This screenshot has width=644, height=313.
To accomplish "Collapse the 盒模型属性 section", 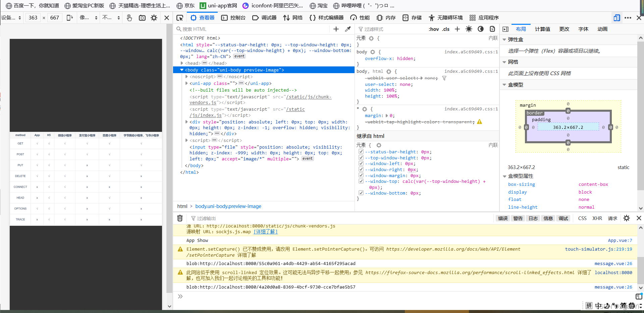I will click(x=504, y=176).
